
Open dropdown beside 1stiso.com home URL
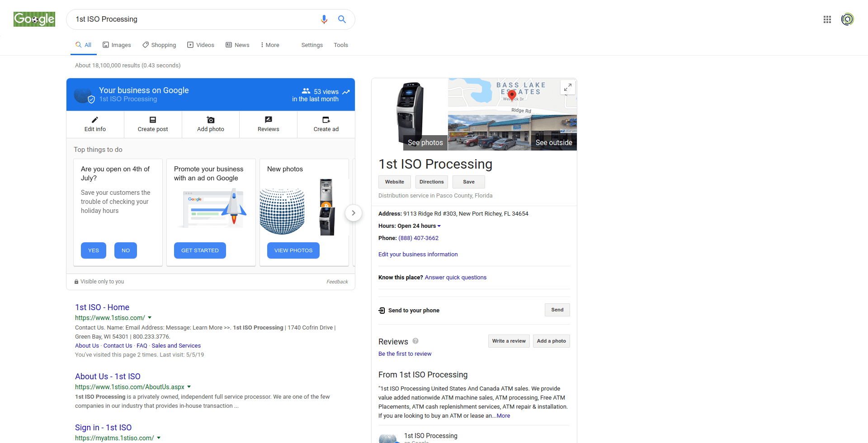point(150,318)
